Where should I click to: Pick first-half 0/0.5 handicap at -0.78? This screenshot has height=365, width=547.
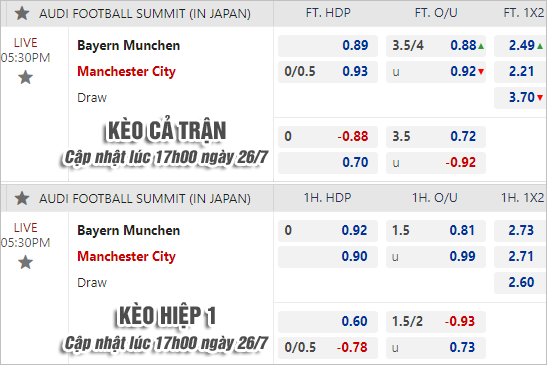pos(328,348)
